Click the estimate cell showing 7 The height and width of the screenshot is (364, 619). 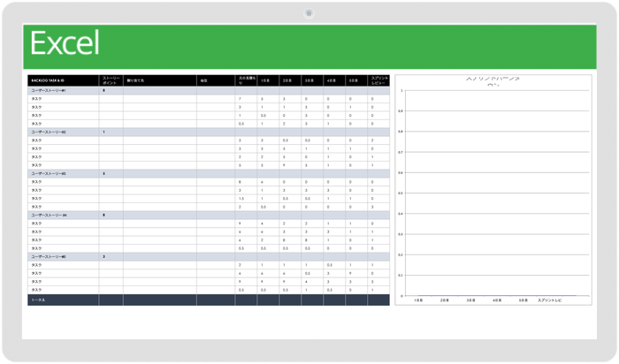click(246, 99)
